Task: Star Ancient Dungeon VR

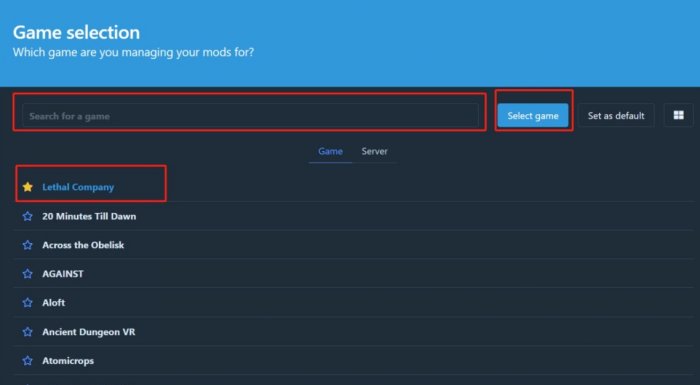Action: tap(28, 332)
